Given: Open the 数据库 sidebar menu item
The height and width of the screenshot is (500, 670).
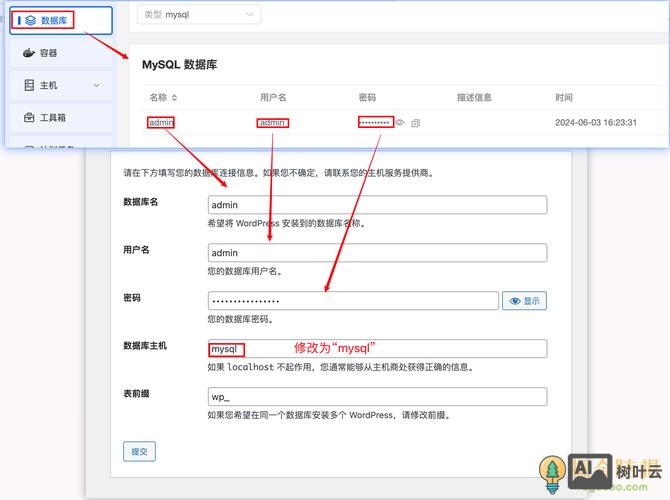Looking at the screenshot, I should (x=61, y=20).
